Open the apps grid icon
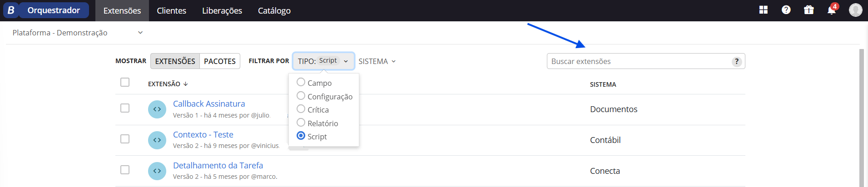Image resolution: width=868 pixels, height=187 pixels. [764, 10]
